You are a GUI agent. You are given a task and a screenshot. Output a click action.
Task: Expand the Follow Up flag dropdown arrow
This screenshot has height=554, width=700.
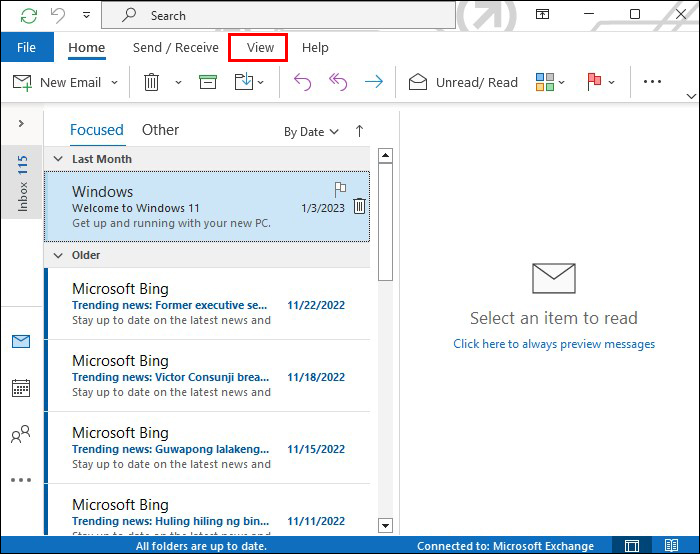[612, 82]
